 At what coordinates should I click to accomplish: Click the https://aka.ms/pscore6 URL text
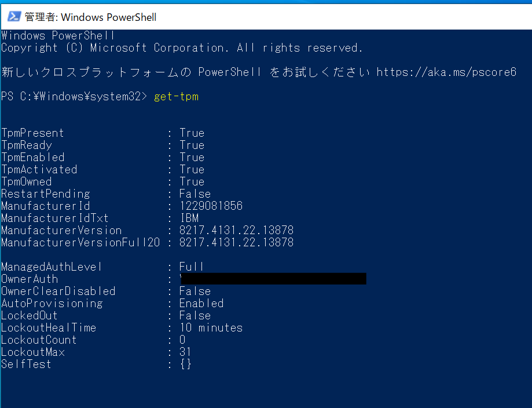point(446,72)
